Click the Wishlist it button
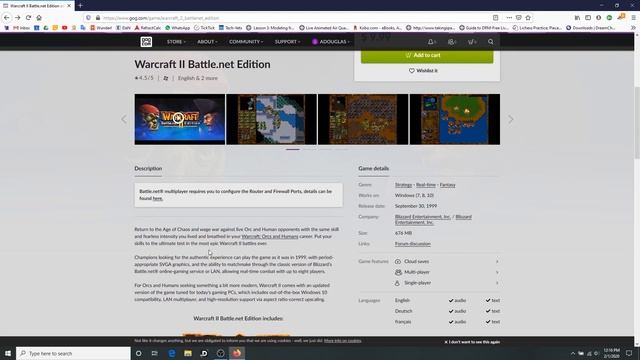Image resolution: width=640 pixels, height=360 pixels. [x=423, y=71]
